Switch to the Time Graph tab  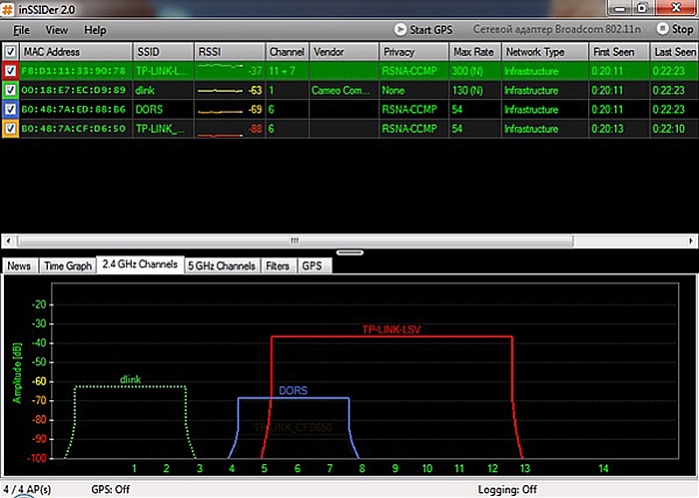click(x=68, y=266)
